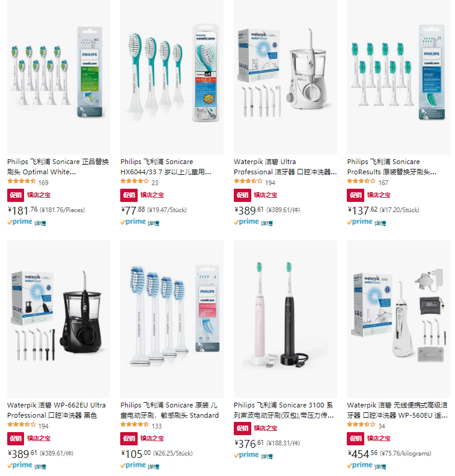Image resolution: width=455 pixels, height=476 pixels.
Task: Select the black Waterpik WP-662EU product image
Action: (58, 319)
